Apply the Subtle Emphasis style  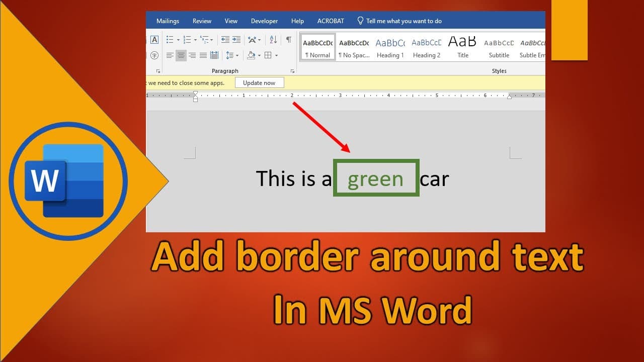[x=531, y=47]
